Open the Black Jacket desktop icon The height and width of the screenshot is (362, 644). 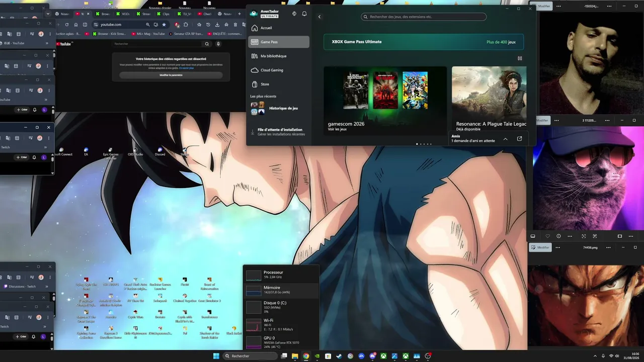(x=234, y=330)
